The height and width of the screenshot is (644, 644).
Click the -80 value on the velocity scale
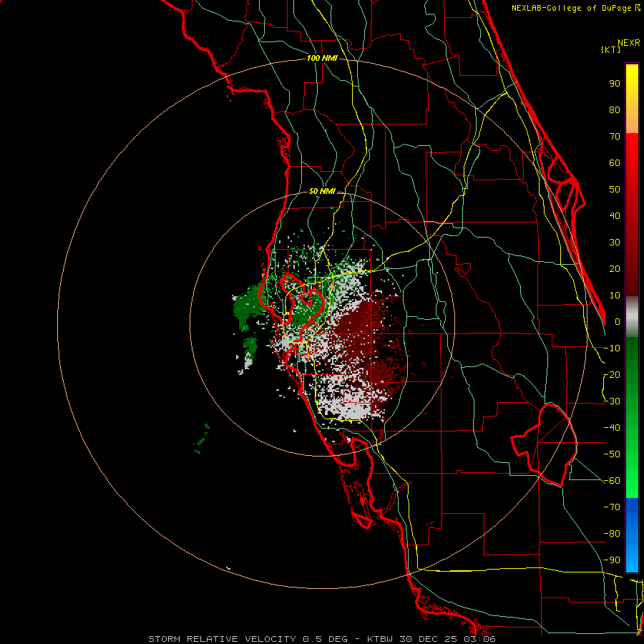(x=612, y=534)
